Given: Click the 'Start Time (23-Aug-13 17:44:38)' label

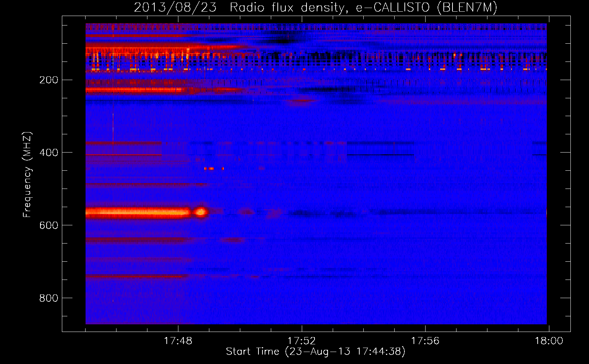Looking at the screenshot, I should [x=315, y=352].
